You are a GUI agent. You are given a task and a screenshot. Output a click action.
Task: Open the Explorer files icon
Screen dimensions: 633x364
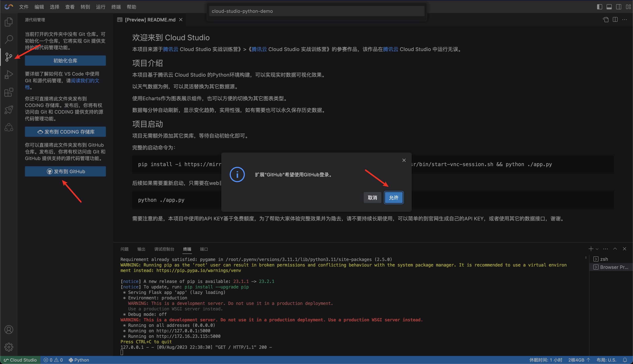pyautogui.click(x=9, y=22)
